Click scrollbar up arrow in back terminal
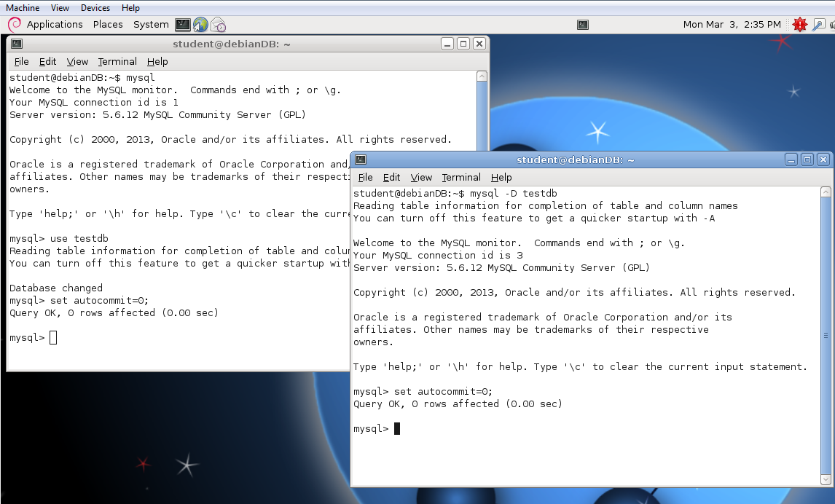The image size is (835, 504). point(482,76)
